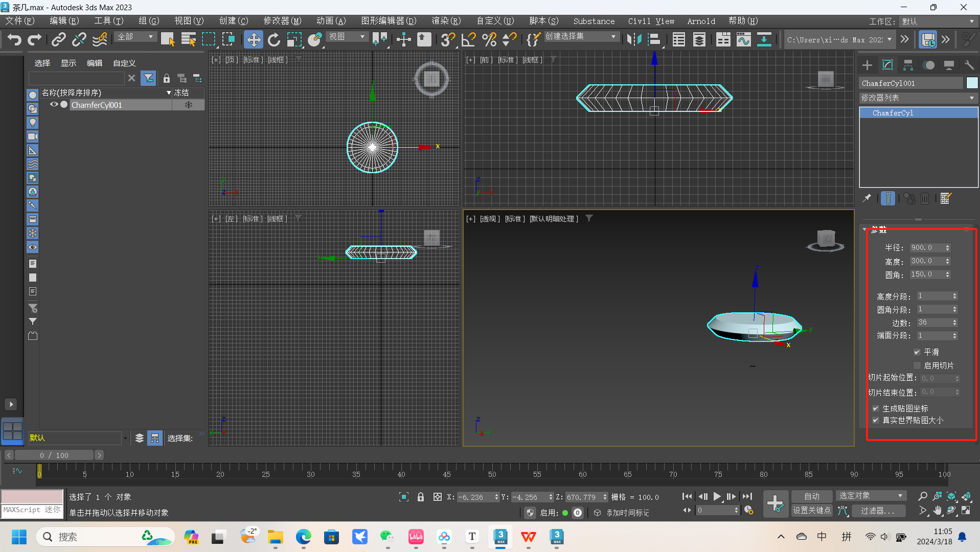Image resolution: width=980 pixels, height=552 pixels.
Task: Open the File (文件) menu
Action: pyautogui.click(x=20, y=21)
